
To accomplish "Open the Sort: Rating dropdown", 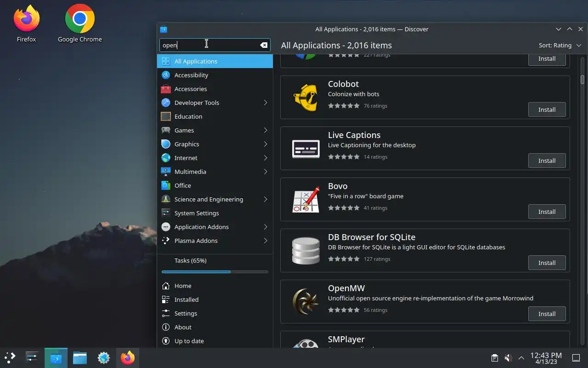I will click(560, 45).
